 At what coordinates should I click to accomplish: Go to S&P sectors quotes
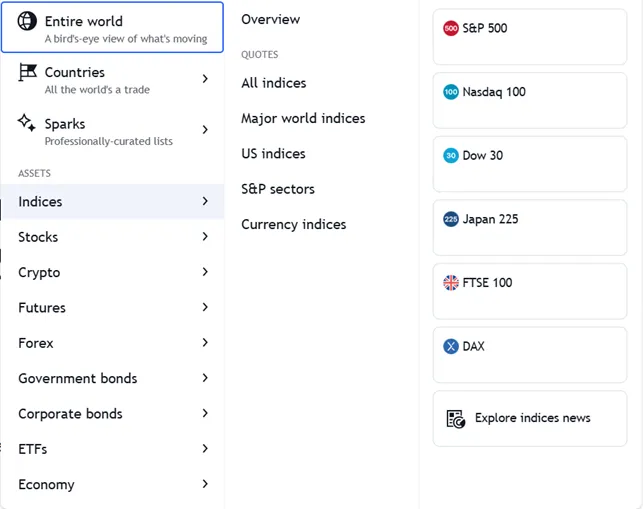278,189
